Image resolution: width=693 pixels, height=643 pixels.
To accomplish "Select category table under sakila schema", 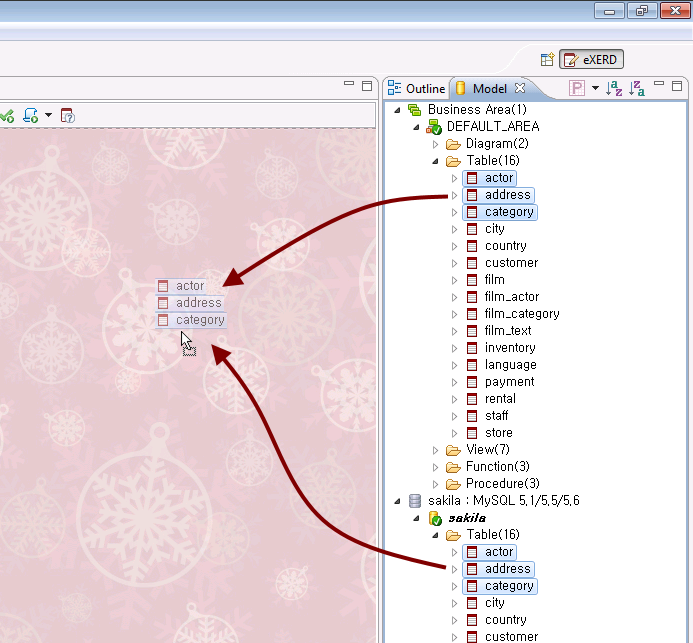I will [x=500, y=586].
